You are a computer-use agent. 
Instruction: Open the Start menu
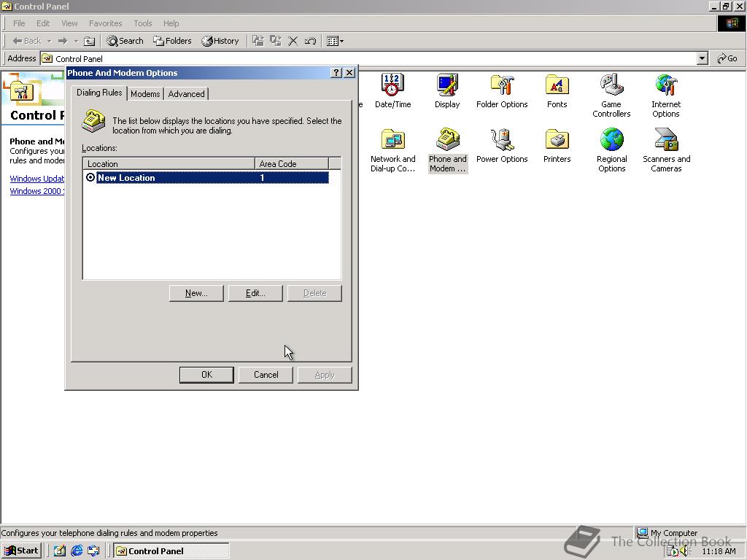click(x=21, y=551)
